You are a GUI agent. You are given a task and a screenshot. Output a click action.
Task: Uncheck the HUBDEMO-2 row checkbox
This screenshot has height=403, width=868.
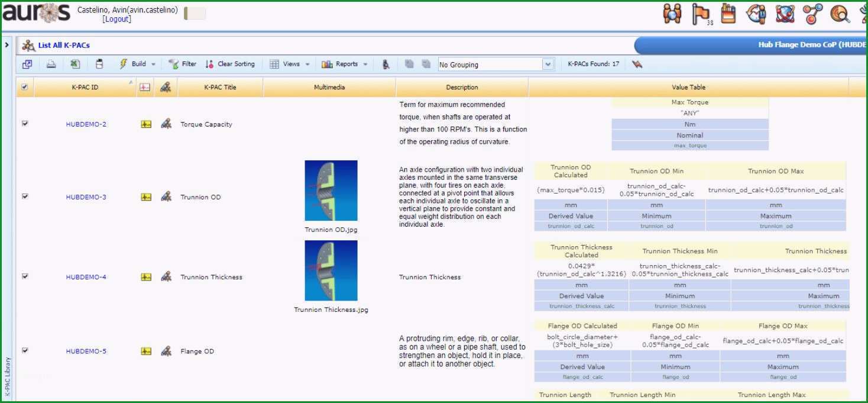pos(25,124)
